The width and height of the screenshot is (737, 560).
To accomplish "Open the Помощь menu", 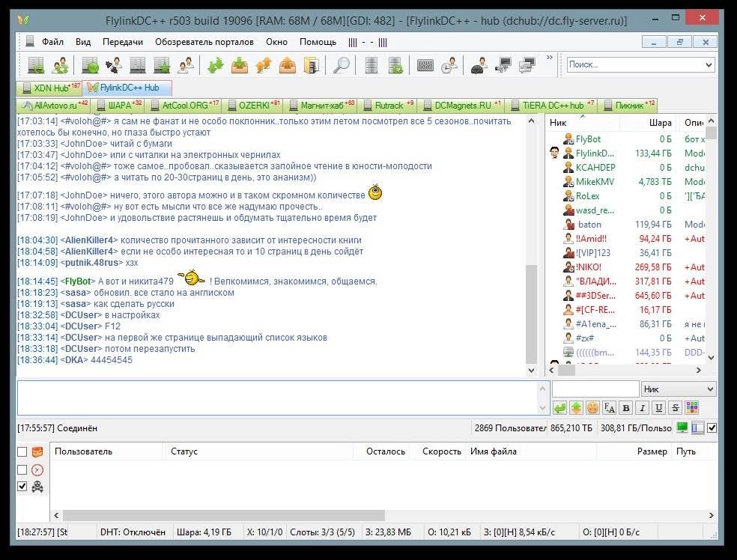I will point(318,42).
